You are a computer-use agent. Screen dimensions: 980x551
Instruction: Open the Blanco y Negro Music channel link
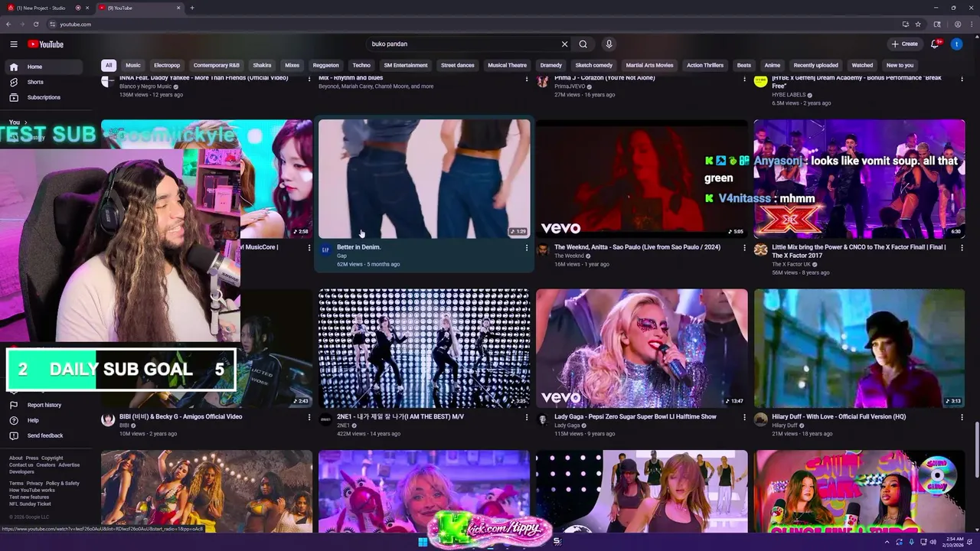click(x=145, y=86)
